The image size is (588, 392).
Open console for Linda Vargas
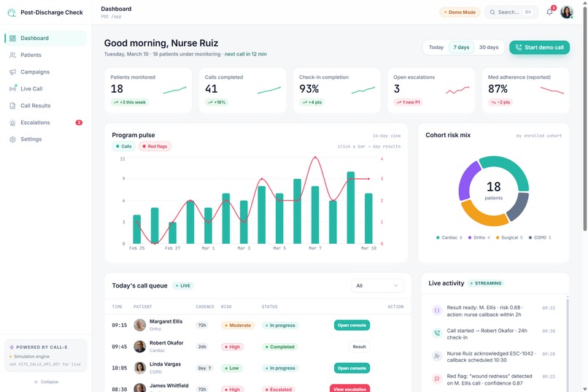[x=352, y=368]
